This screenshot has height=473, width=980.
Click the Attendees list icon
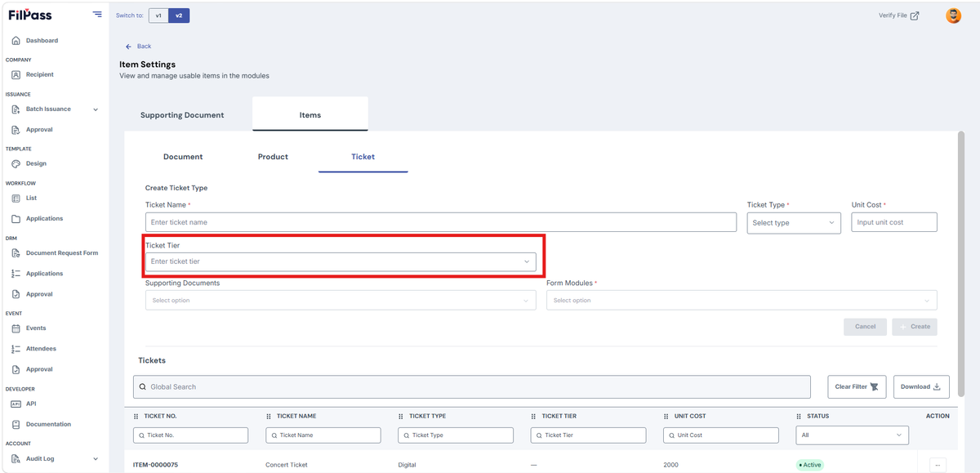click(16, 348)
